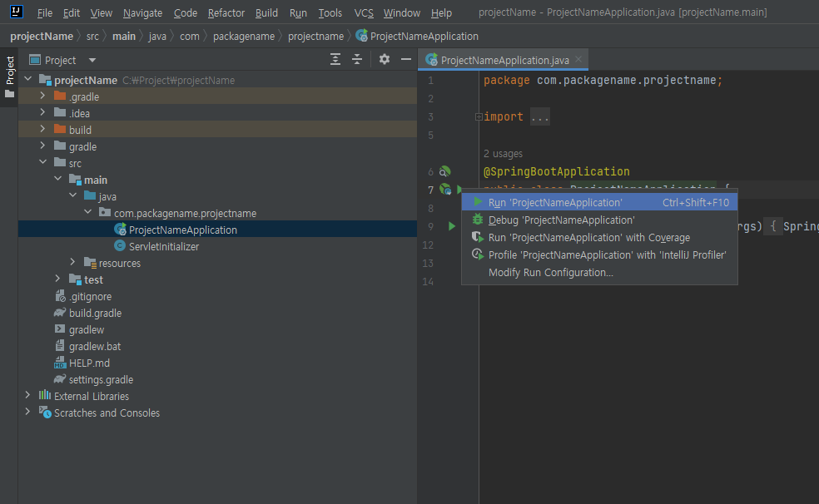This screenshot has height=504, width=819.
Task: Click the orange build folder icon
Action: [x=60, y=130]
